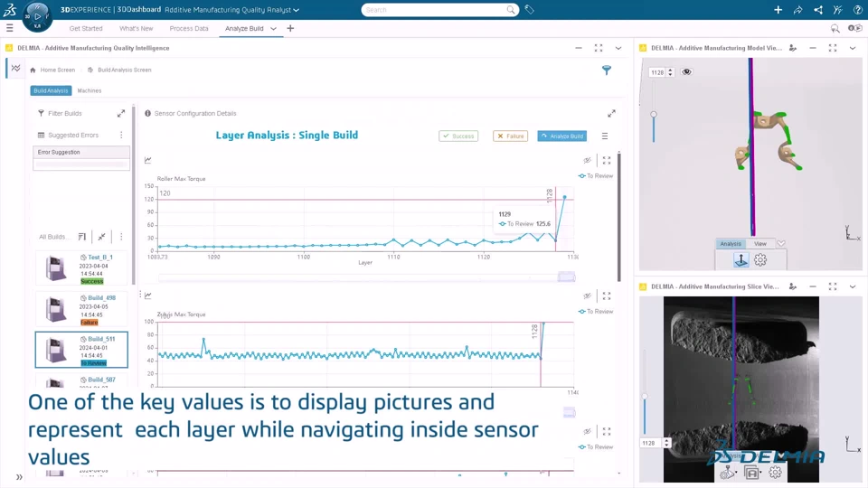Click collapse arrows icon in builds toolbar
868x488 pixels.
(102, 237)
